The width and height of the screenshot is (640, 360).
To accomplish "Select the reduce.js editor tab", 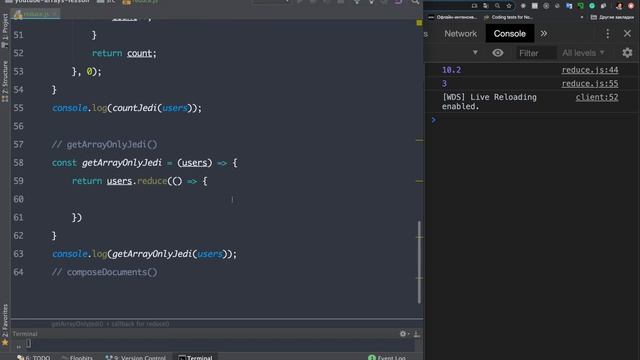I will [36, 14].
